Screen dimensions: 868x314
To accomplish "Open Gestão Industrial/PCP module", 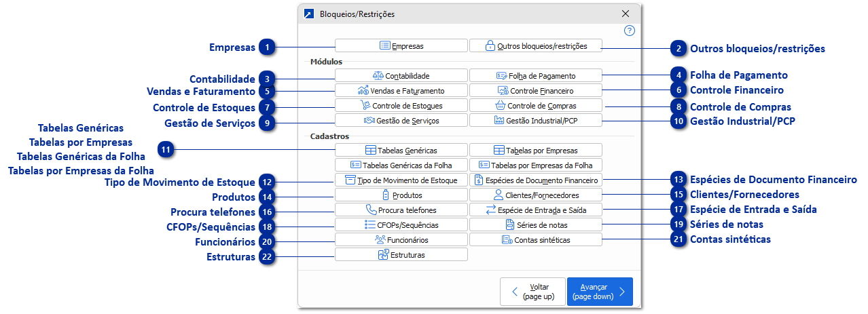I will point(535,121).
